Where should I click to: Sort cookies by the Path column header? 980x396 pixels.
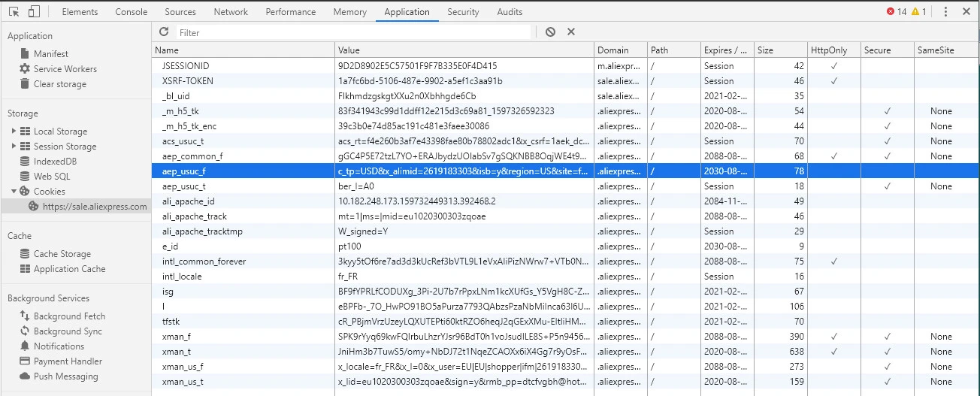click(x=674, y=50)
